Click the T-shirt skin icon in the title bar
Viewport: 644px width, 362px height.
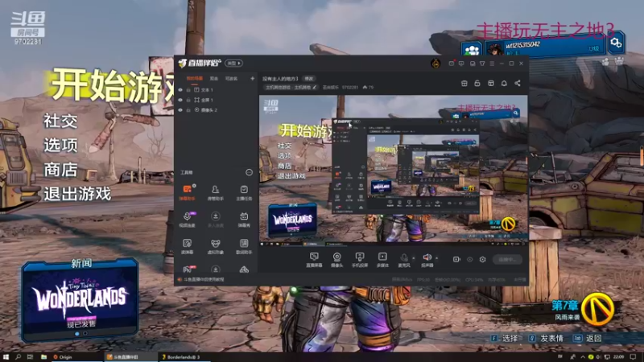click(482, 64)
